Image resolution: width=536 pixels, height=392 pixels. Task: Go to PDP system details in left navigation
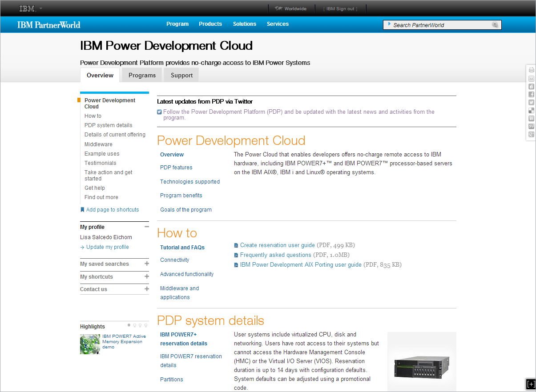(x=109, y=125)
